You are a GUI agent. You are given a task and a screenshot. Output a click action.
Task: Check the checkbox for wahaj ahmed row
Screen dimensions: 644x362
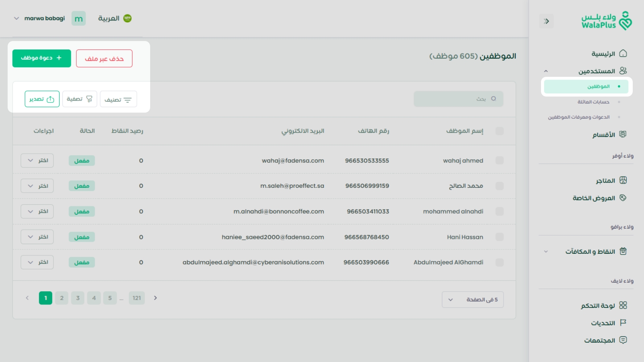pos(500,160)
